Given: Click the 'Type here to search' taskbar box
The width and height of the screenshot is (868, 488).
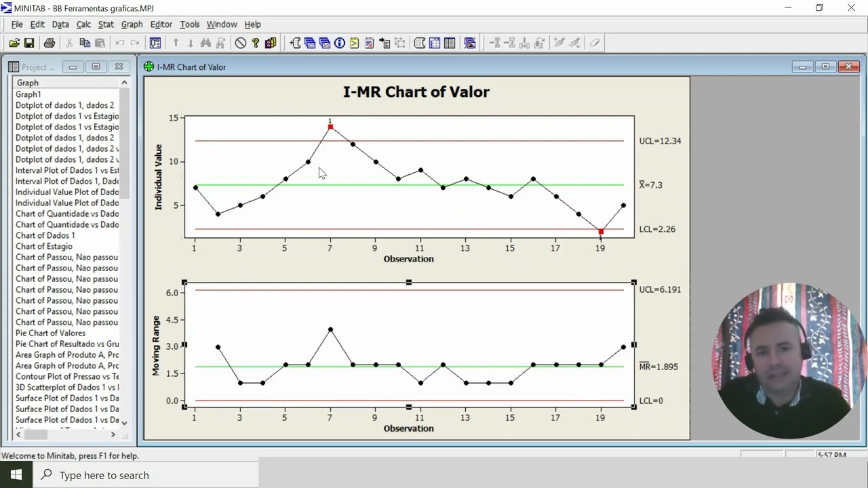Looking at the screenshot, I should point(146,475).
